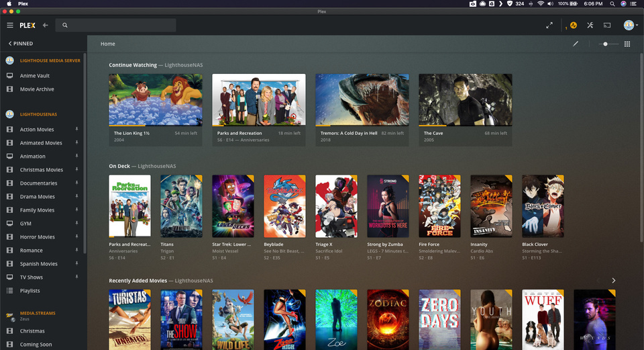Open TV Shows library
The width and height of the screenshot is (644, 350).
32,277
